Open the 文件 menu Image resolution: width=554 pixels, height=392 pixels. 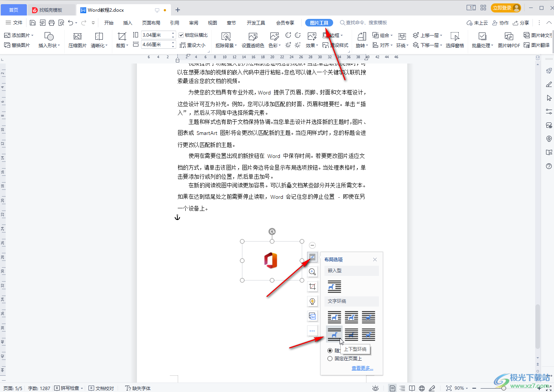pos(14,23)
